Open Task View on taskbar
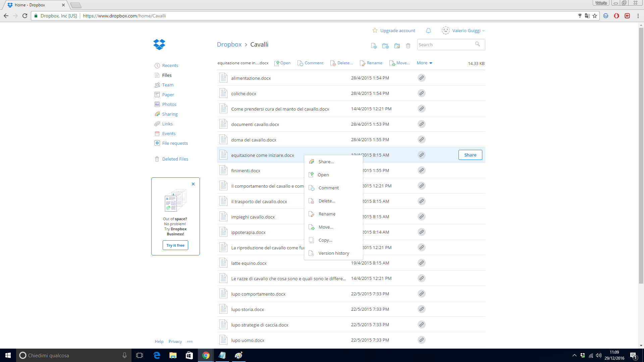This screenshot has height=362, width=644. (140, 355)
